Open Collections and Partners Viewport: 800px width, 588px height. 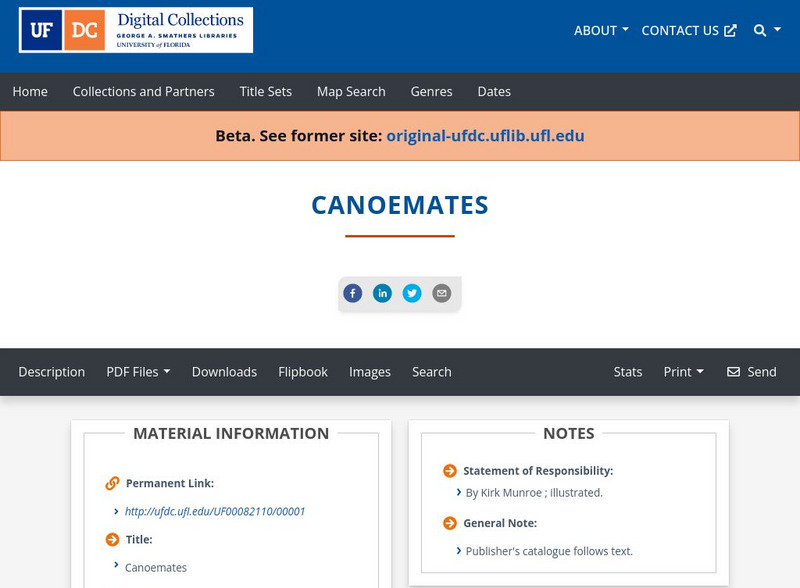[x=143, y=91]
